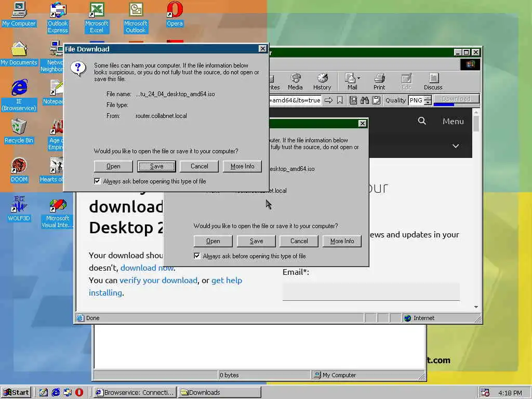Click the bookmark icon beside the Go arrow
Screen dimensions: 532x399
(x=340, y=100)
